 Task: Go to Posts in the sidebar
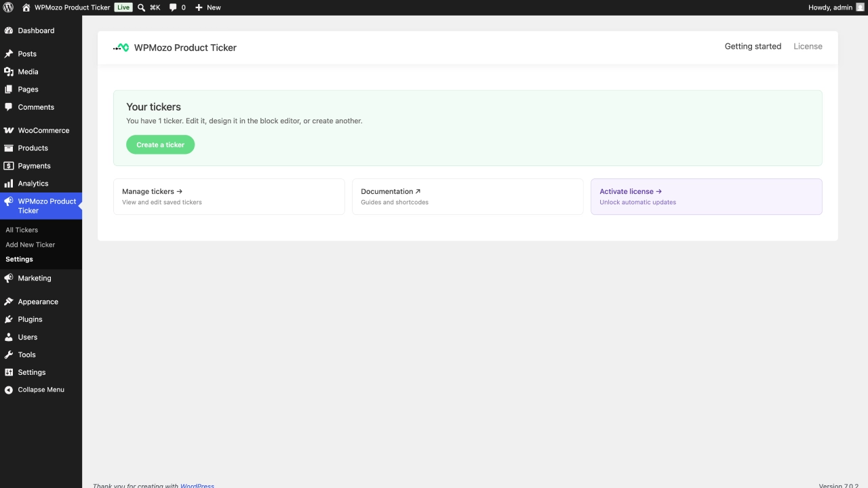(x=41, y=54)
